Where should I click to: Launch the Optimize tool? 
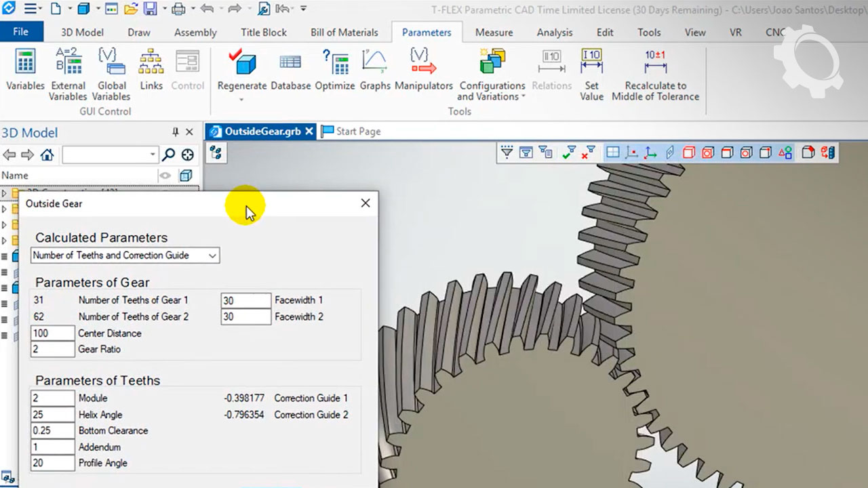[x=335, y=70]
